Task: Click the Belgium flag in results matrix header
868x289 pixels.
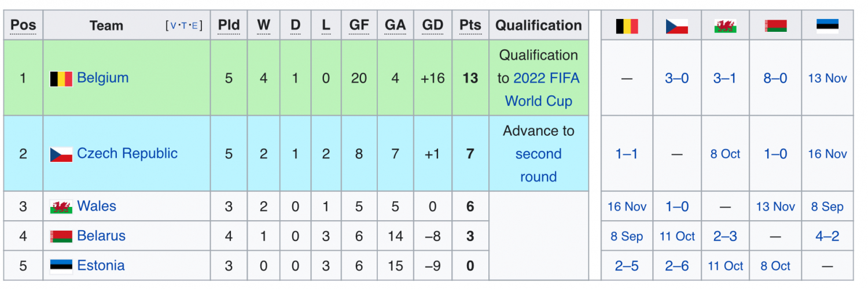Action: pyautogui.click(x=627, y=26)
